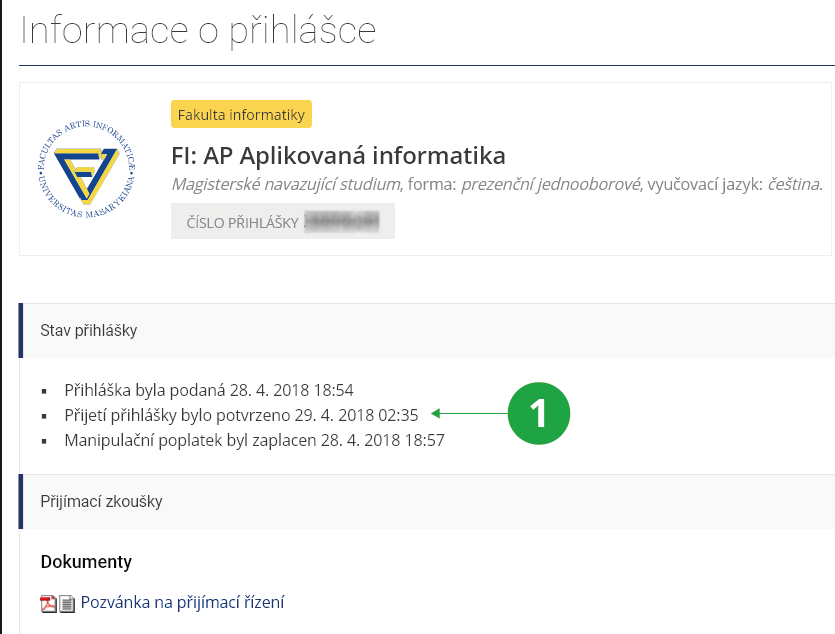
Task: Click the green circle numbered 1
Action: [x=538, y=412]
